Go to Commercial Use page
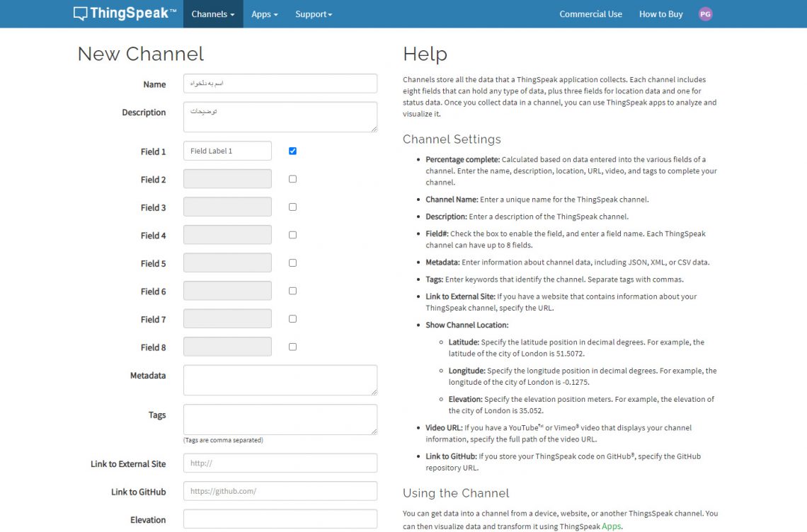807x532 pixels. (x=590, y=14)
